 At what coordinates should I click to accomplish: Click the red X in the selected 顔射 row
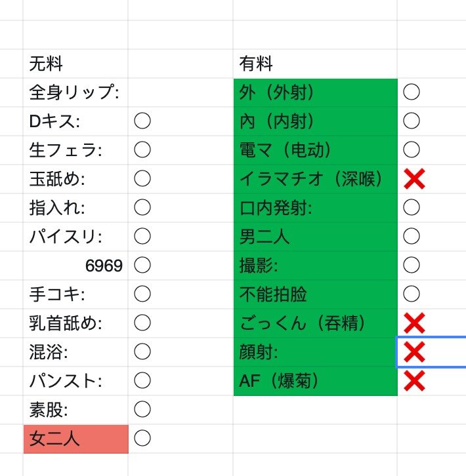[x=414, y=352]
